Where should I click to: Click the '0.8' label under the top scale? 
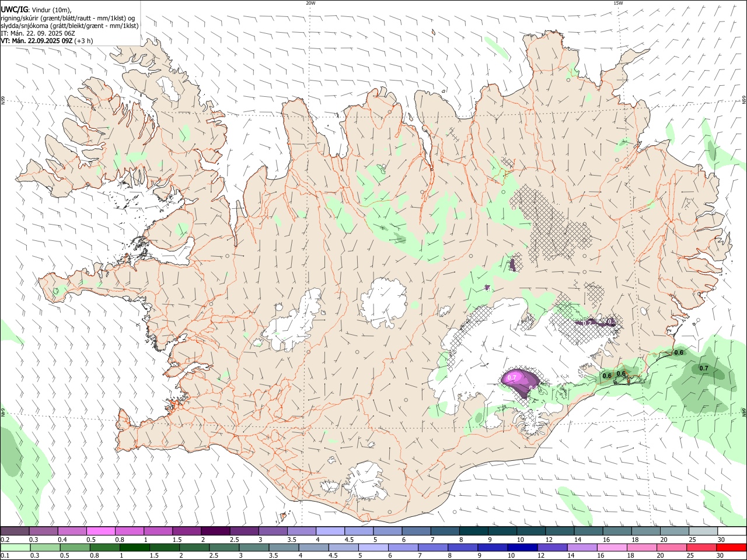tap(119, 540)
